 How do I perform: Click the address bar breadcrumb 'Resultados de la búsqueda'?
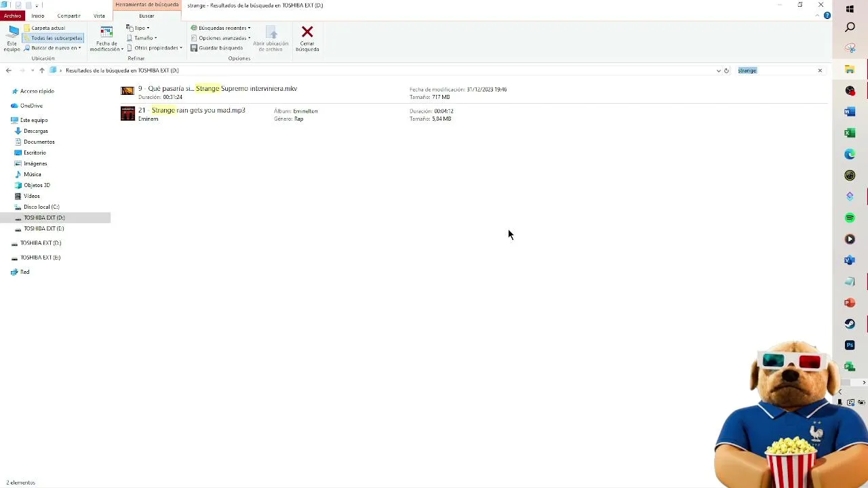tap(122, 70)
